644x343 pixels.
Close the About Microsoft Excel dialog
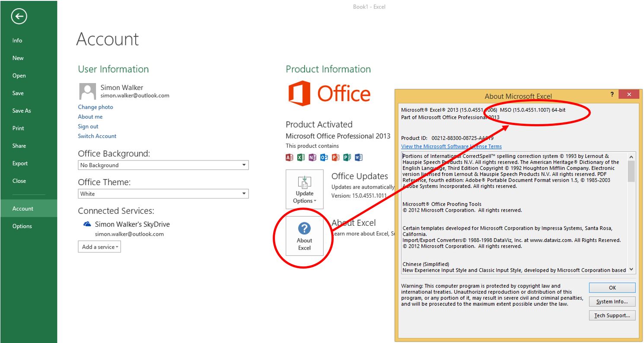629,94
